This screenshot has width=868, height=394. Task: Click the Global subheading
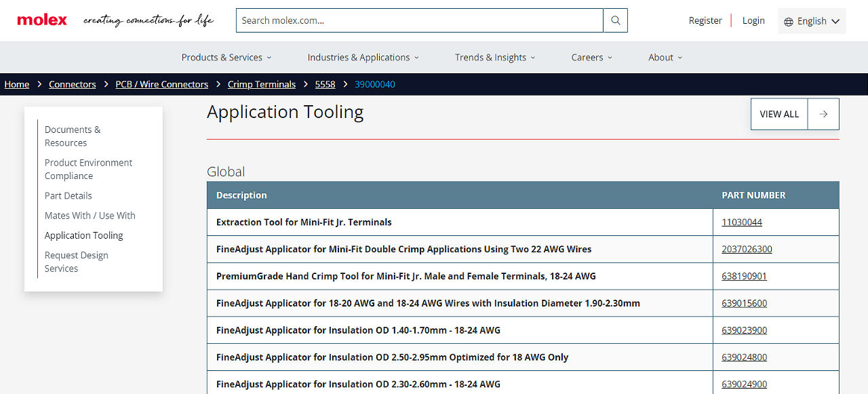226,172
